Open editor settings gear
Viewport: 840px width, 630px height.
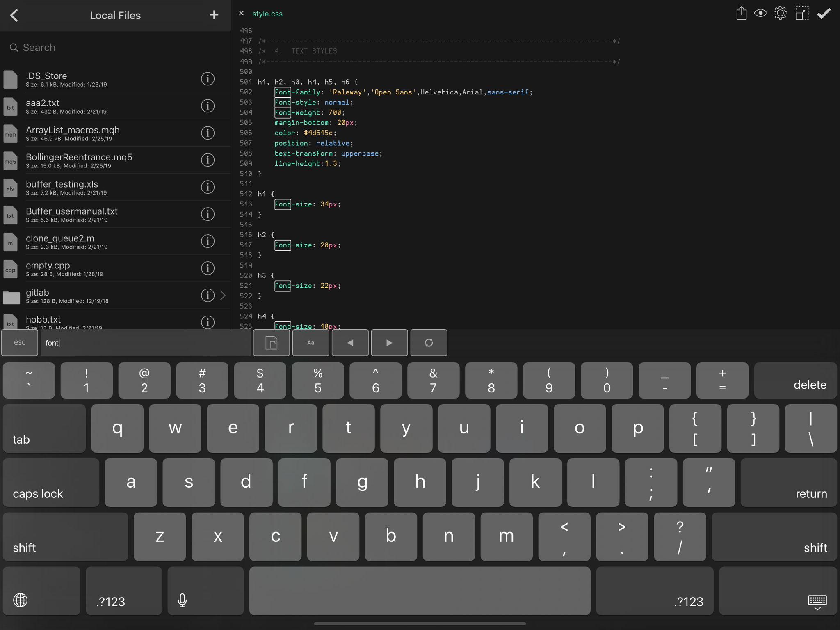click(x=780, y=14)
